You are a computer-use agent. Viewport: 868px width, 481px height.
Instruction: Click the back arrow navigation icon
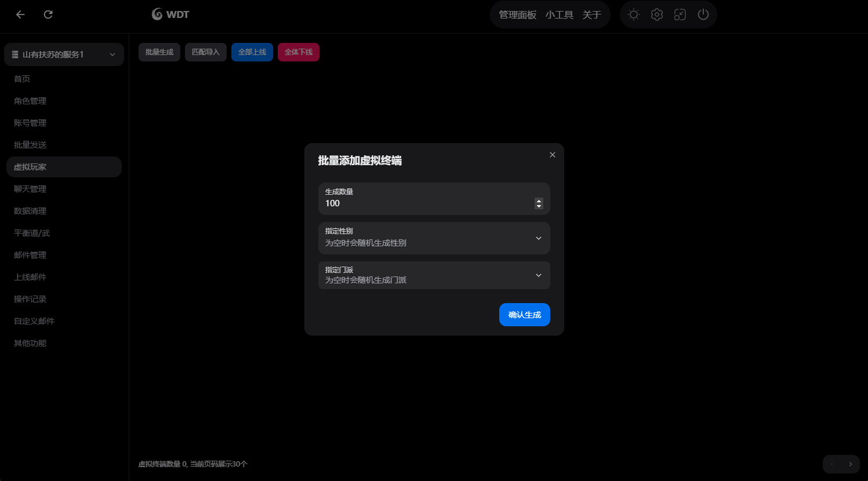click(x=20, y=14)
